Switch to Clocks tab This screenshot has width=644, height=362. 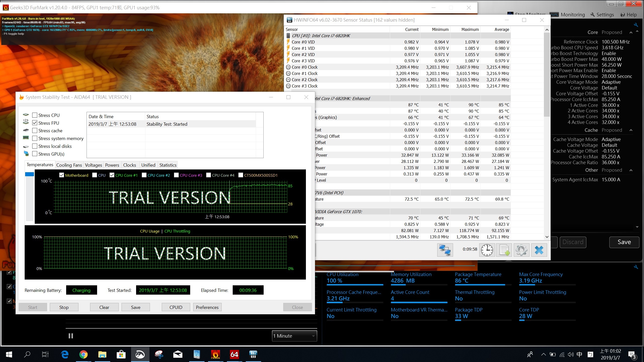coord(130,165)
